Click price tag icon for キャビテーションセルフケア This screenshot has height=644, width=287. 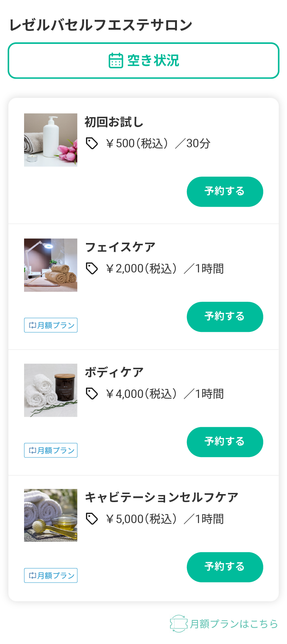point(92,519)
